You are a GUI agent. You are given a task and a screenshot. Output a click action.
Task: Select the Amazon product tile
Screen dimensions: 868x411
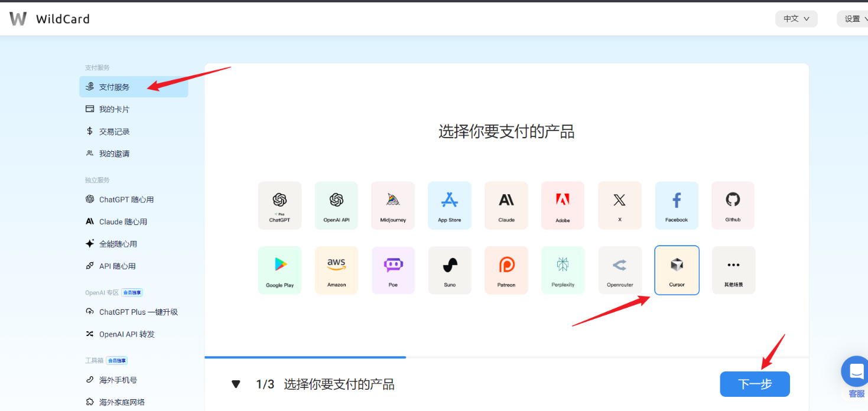click(x=336, y=270)
